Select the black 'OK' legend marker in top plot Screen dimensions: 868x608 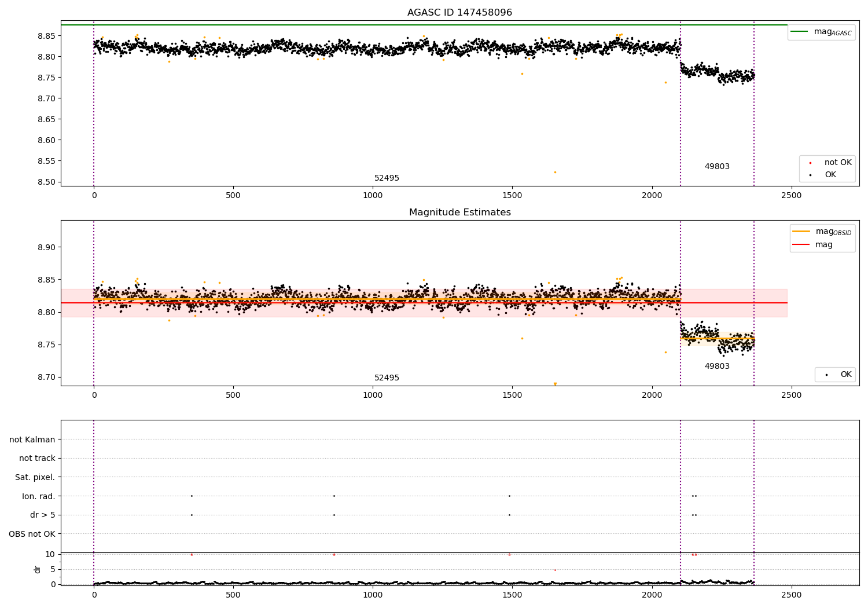[810, 175]
